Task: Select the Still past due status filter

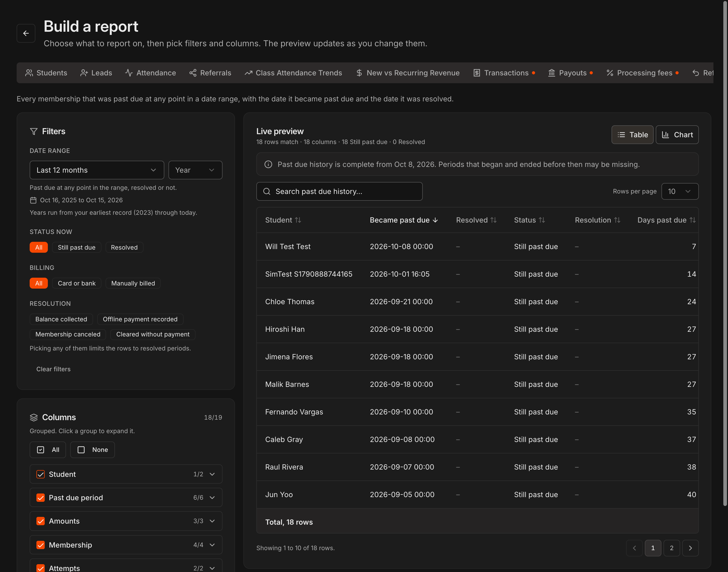Action: (76, 247)
